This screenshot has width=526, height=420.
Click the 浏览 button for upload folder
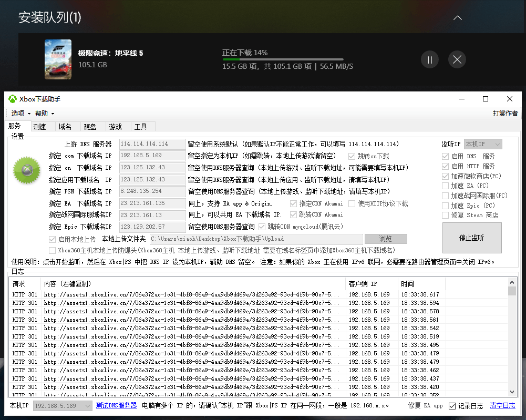385,238
